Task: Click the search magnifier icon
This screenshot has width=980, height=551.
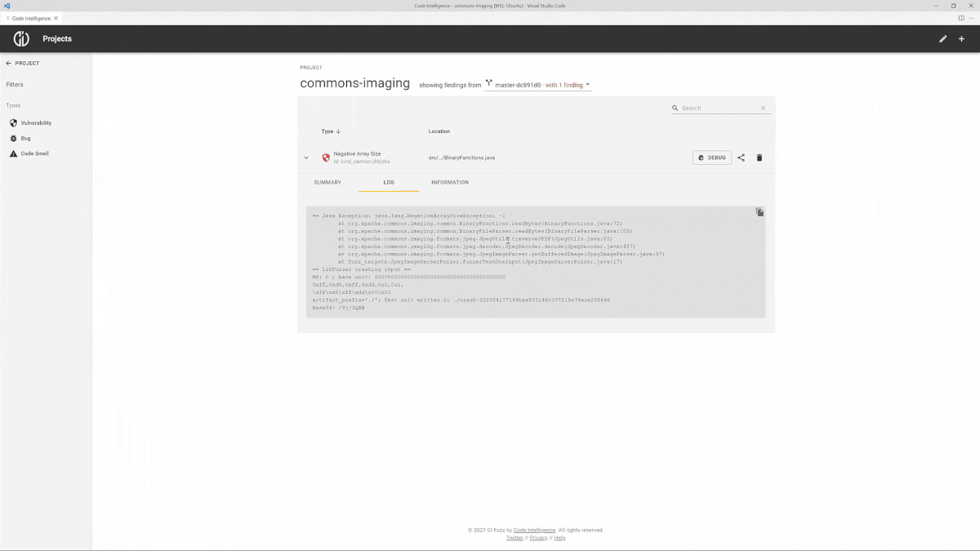Action: 675,108
